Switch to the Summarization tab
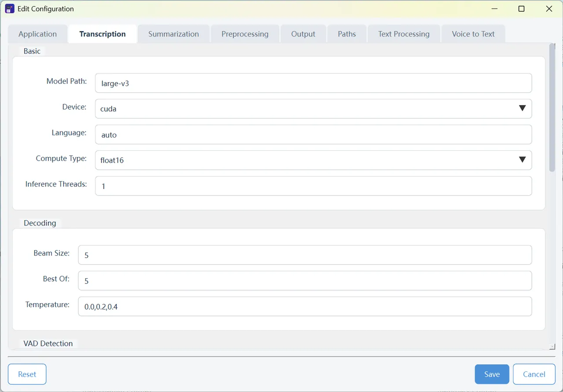 tap(173, 34)
